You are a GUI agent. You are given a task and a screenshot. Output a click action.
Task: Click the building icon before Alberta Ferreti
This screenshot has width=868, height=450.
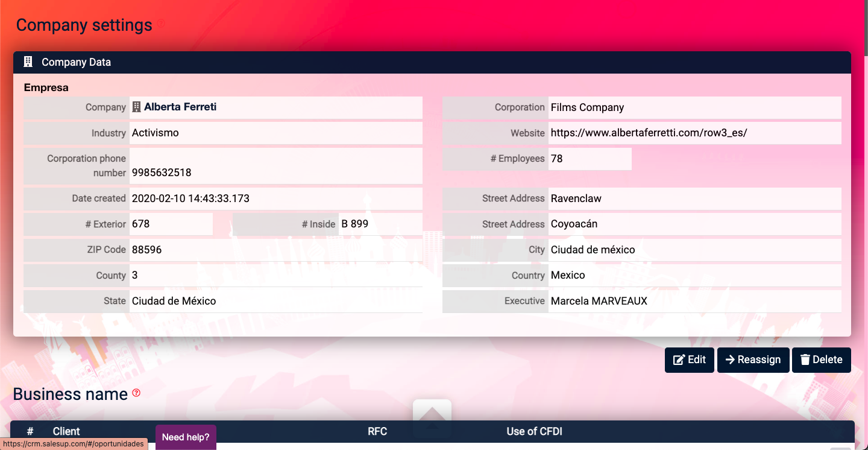(137, 107)
